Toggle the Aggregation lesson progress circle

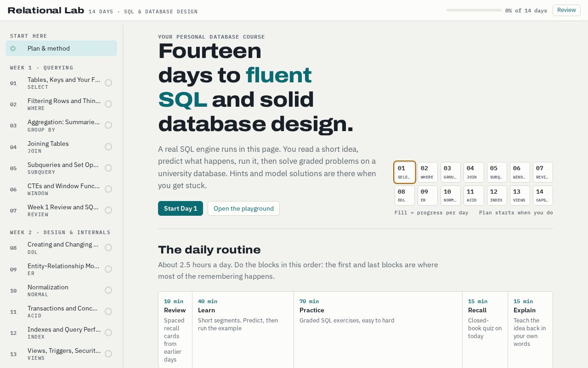(108, 125)
